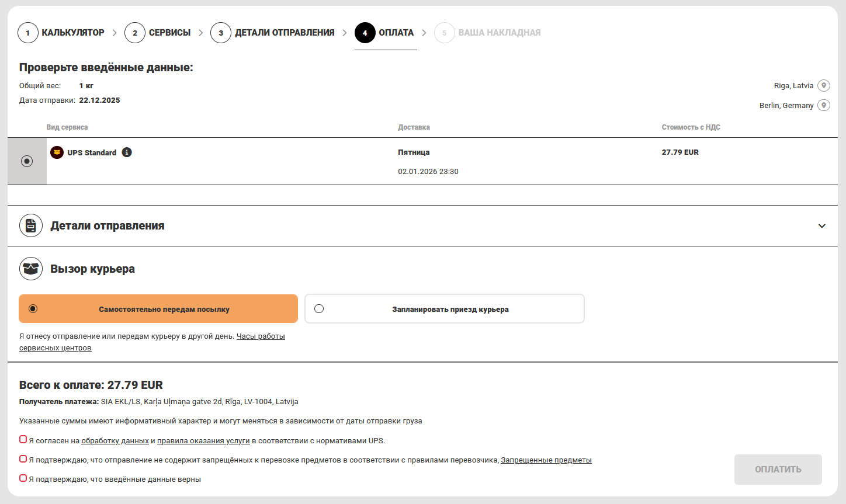Viewport: 846px width, 504px height.
Task: Click the shipment details document icon
Action: coord(31,225)
